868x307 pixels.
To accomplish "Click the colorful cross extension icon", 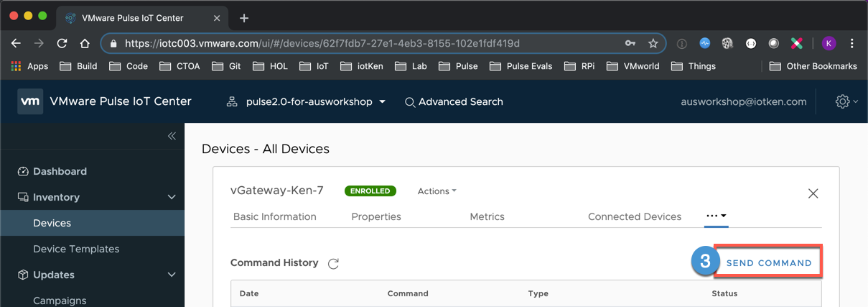I will (796, 43).
